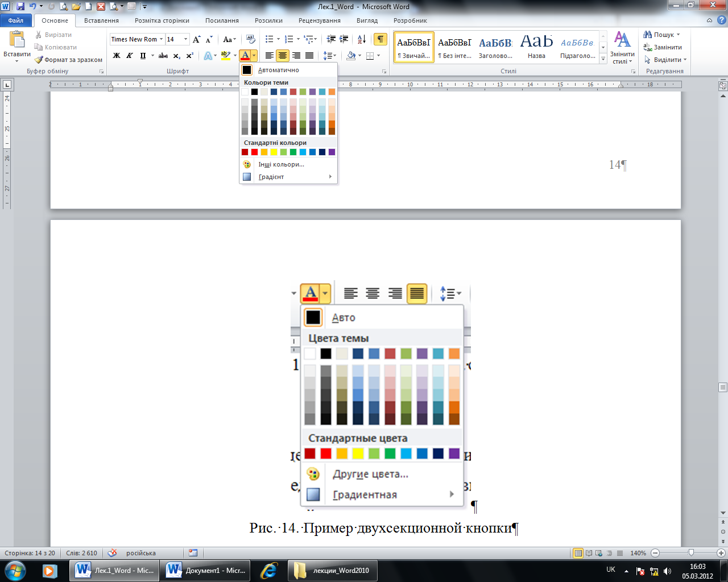Switch to Print Layout view in status bar

coord(578,553)
